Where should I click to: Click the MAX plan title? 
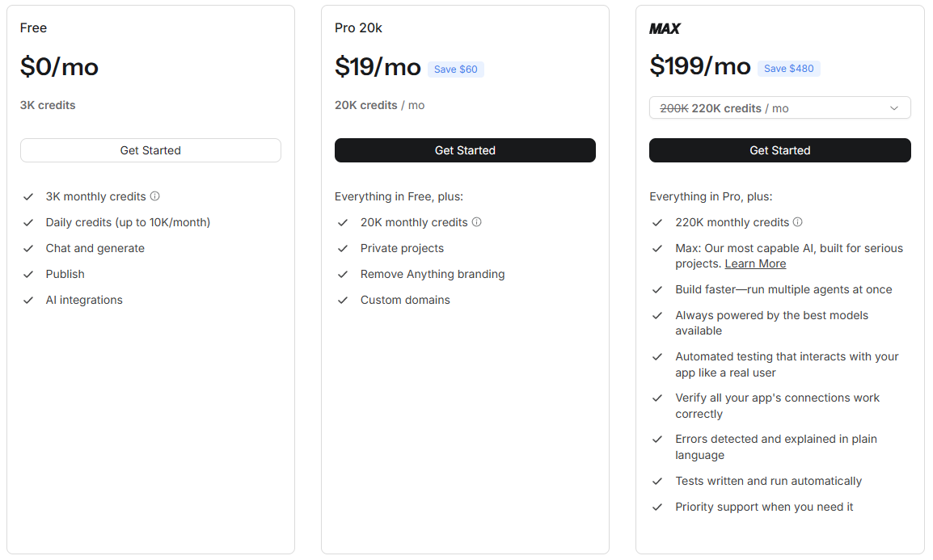coord(665,28)
